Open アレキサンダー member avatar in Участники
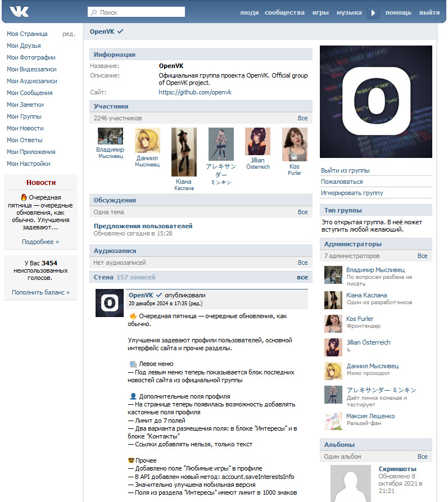The height and width of the screenshot is (502, 448). pos(221,144)
